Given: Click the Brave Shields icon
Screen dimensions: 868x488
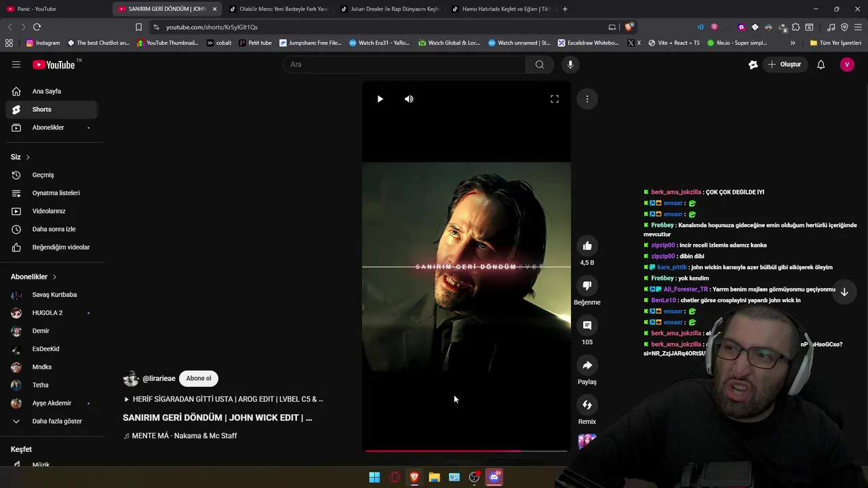Looking at the screenshot, I should (x=629, y=27).
